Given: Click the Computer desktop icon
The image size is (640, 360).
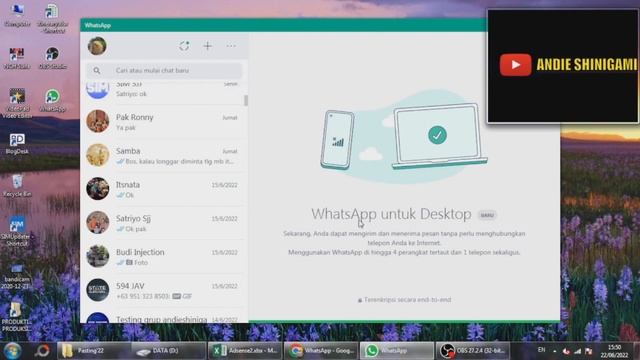Looking at the screenshot, I should [17, 15].
